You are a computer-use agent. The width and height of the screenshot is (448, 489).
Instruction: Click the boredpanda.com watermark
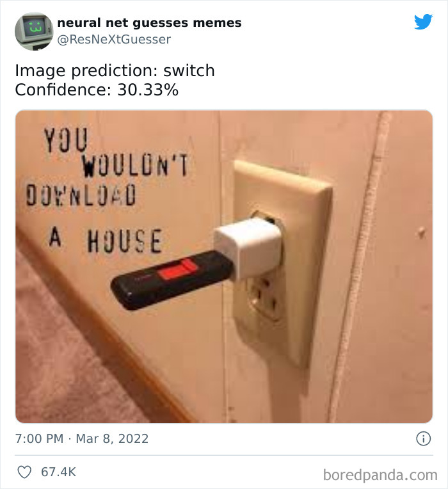(x=380, y=475)
